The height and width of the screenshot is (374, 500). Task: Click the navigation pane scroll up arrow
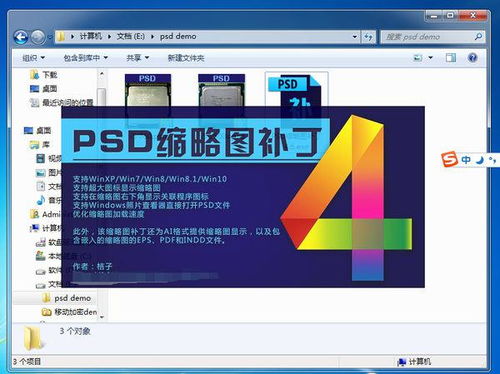[102, 74]
